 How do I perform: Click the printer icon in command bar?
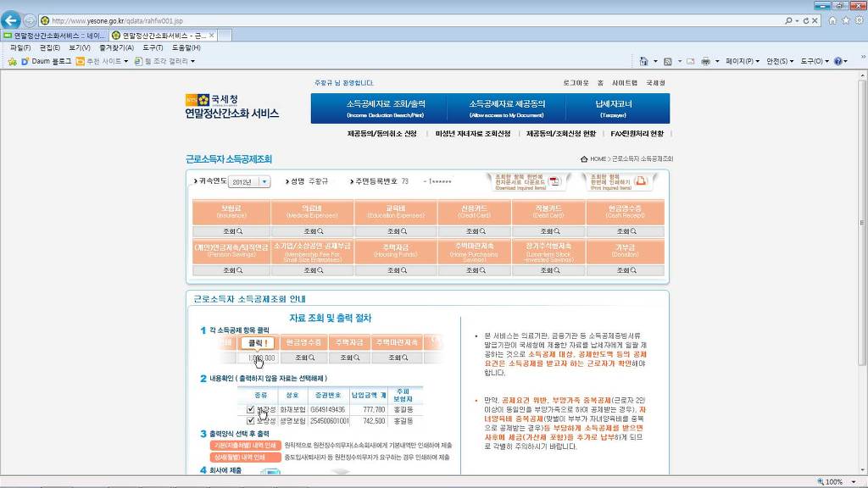(x=706, y=61)
